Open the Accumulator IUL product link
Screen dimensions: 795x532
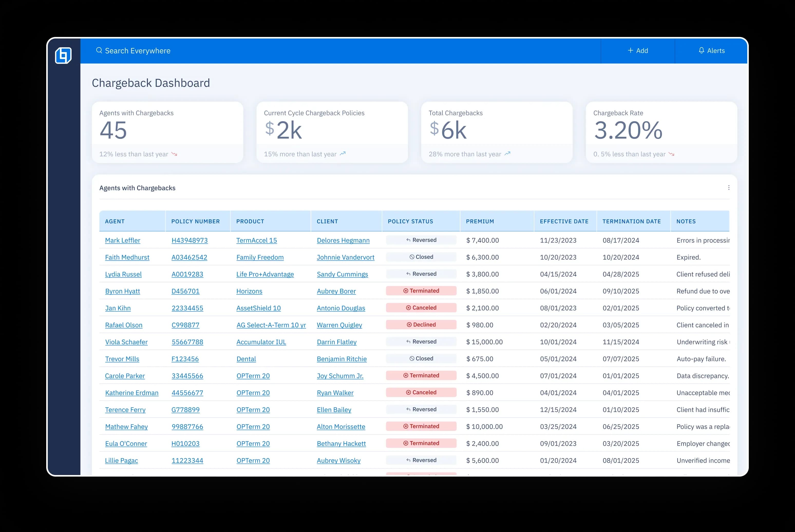pos(261,342)
